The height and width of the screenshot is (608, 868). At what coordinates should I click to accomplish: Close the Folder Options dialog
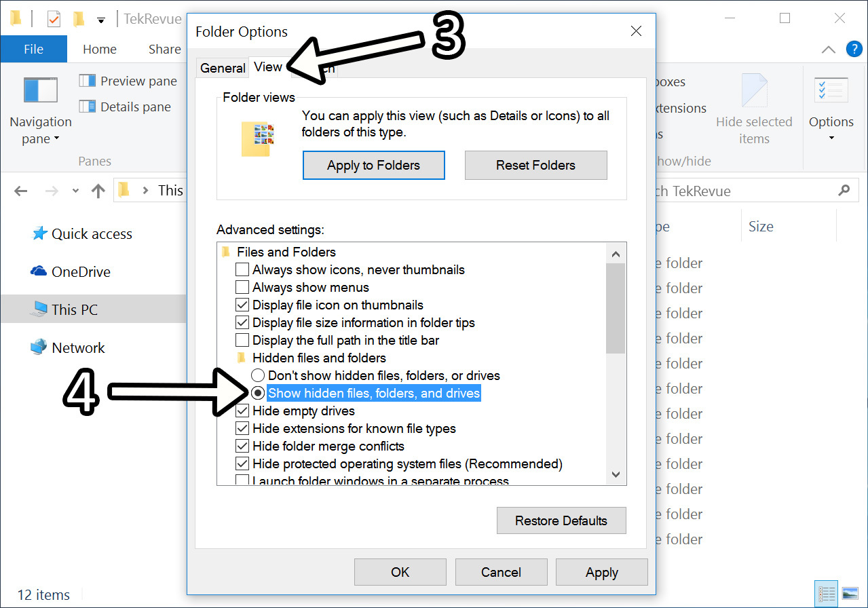[x=636, y=31]
